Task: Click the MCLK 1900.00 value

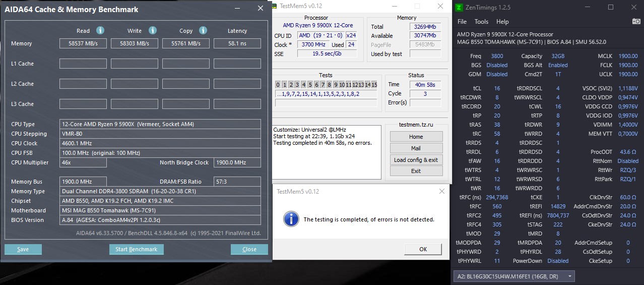Action: point(628,56)
